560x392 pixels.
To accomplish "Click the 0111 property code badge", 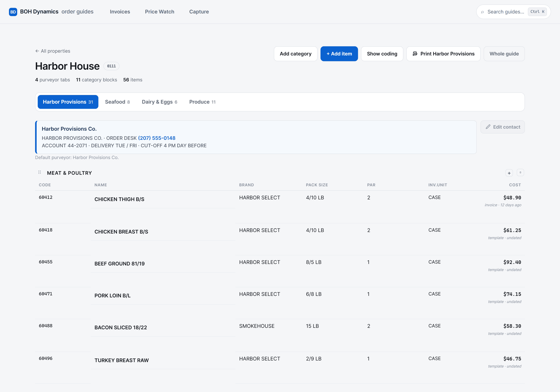I will click(112, 66).
